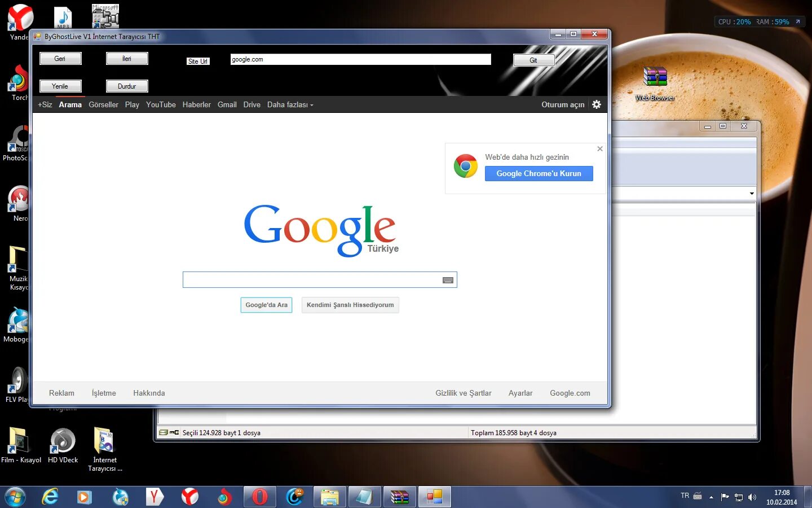Open the Film - Kısayol desktop folder
812x508 pixels.
tap(20, 445)
